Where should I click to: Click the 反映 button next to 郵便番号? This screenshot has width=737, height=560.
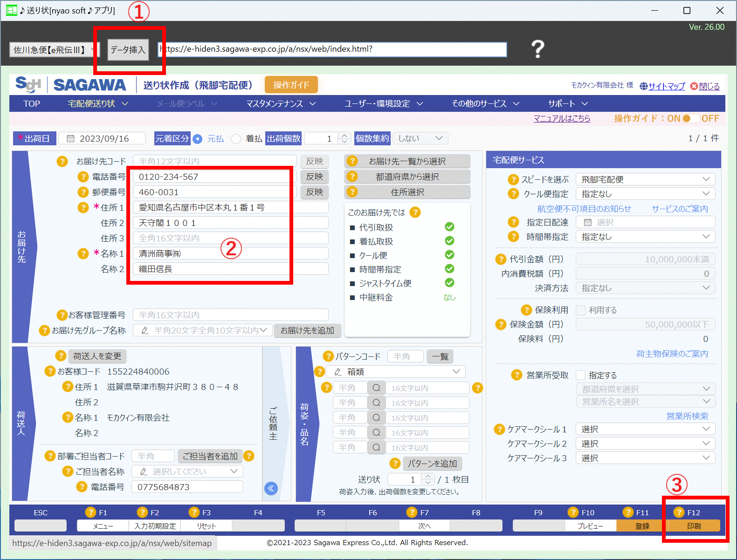click(315, 192)
